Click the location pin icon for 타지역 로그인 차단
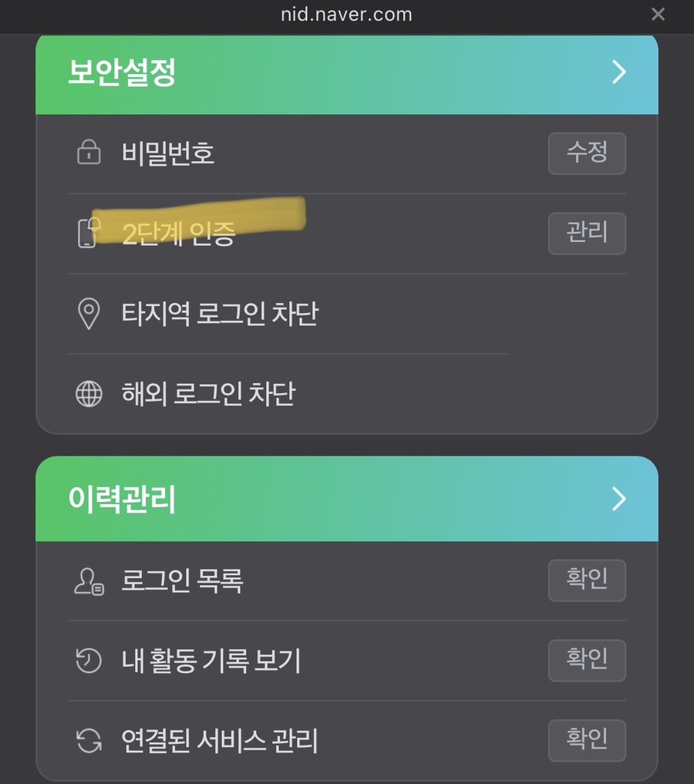The image size is (694, 784). [x=89, y=314]
